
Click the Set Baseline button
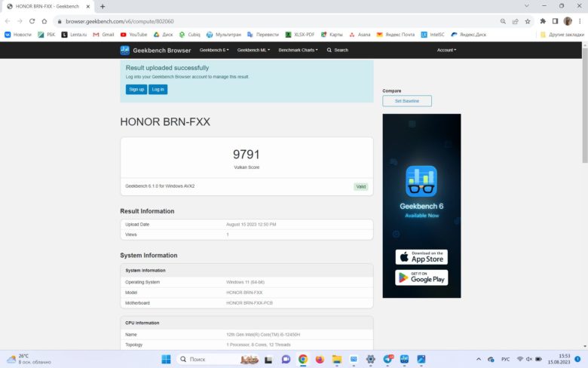[x=407, y=101]
